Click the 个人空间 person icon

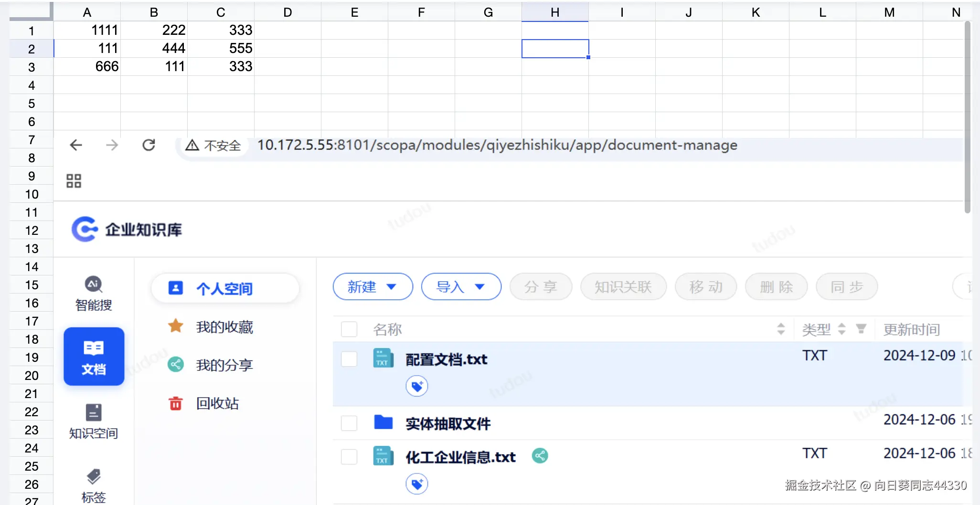pyautogui.click(x=176, y=288)
